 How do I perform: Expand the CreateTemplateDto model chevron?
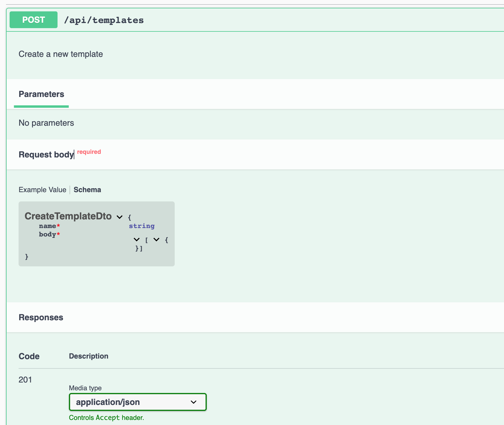(x=119, y=216)
